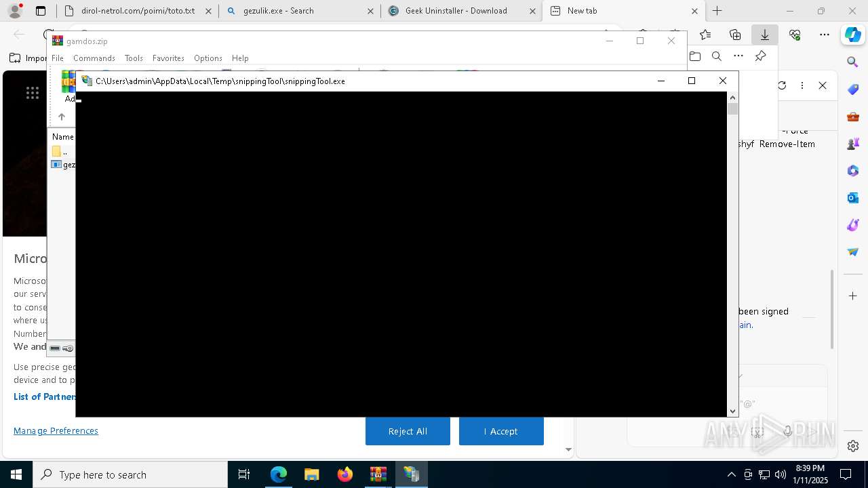Open Edge Settings and more menu
868x488 pixels.
tap(825, 35)
